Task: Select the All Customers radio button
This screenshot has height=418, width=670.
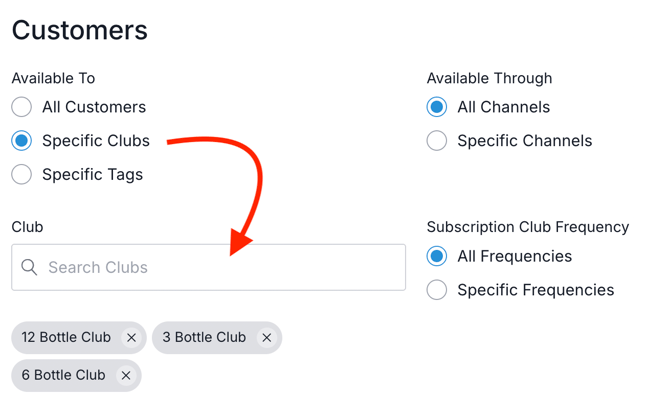Action: coord(22,107)
